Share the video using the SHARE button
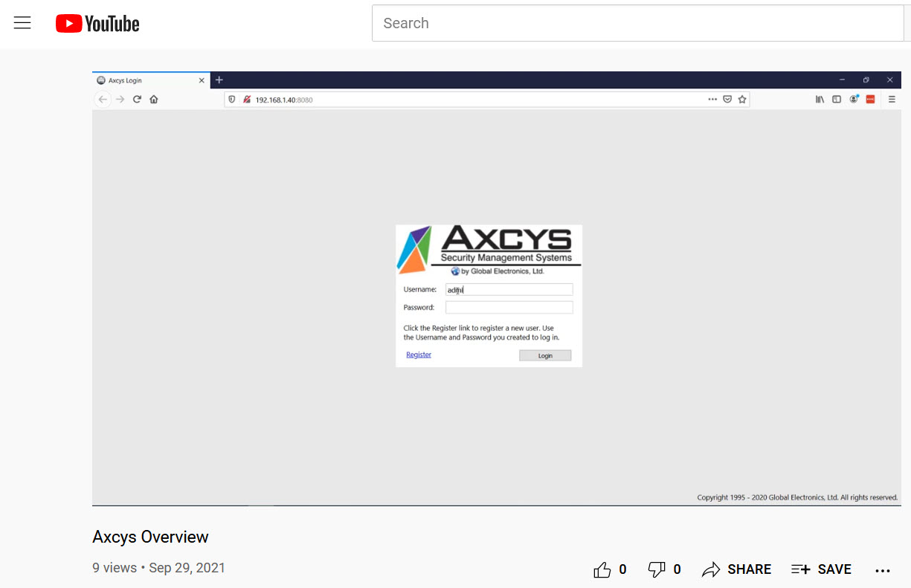The height and width of the screenshot is (588, 911). tap(736, 569)
